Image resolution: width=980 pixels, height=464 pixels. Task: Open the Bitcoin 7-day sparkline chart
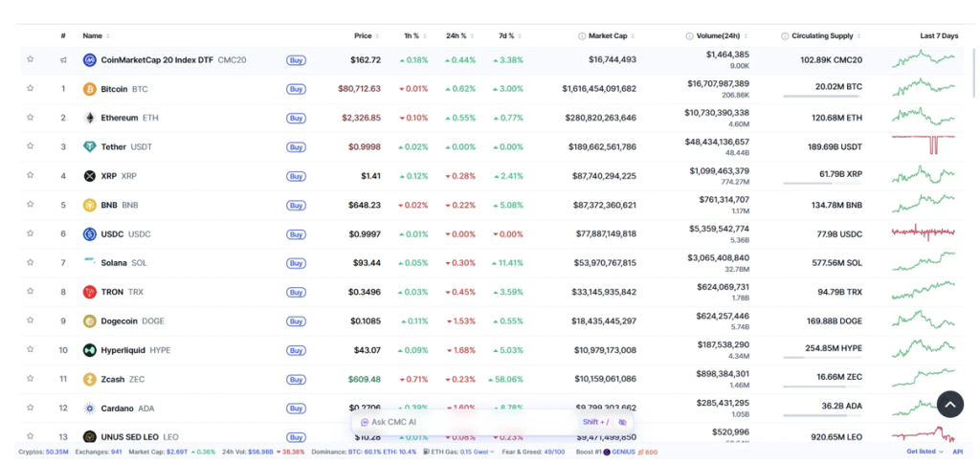[924, 87]
